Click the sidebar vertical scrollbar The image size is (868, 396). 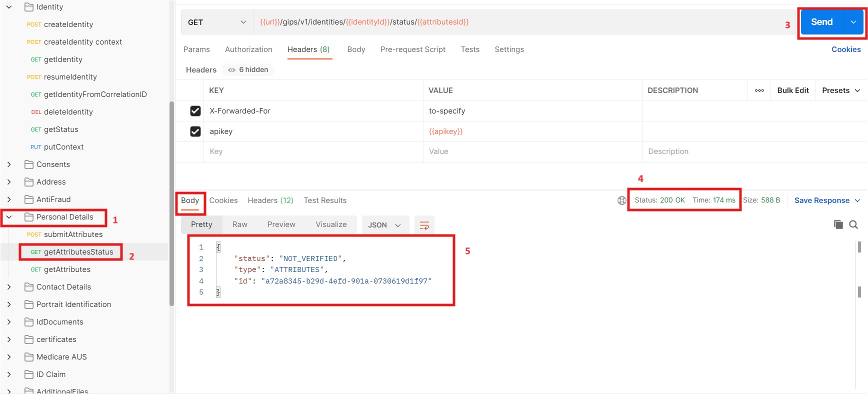[x=171, y=203]
